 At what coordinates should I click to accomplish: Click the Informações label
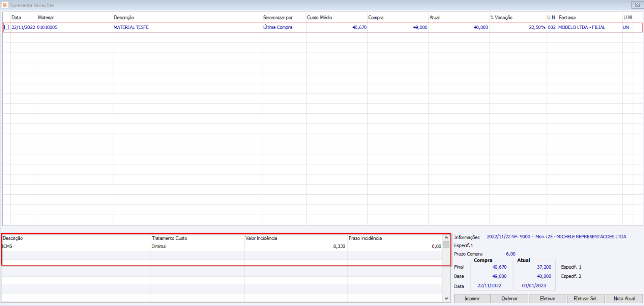tap(467, 238)
